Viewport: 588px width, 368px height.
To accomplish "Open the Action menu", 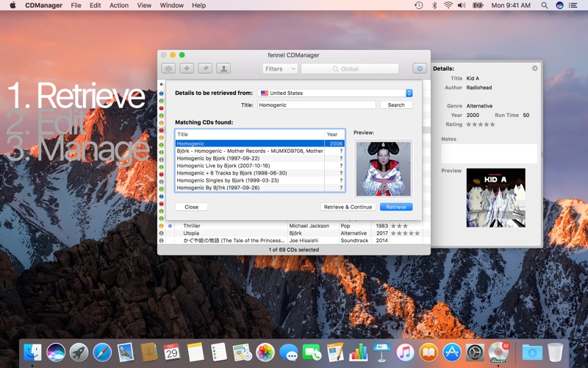I will (x=119, y=5).
